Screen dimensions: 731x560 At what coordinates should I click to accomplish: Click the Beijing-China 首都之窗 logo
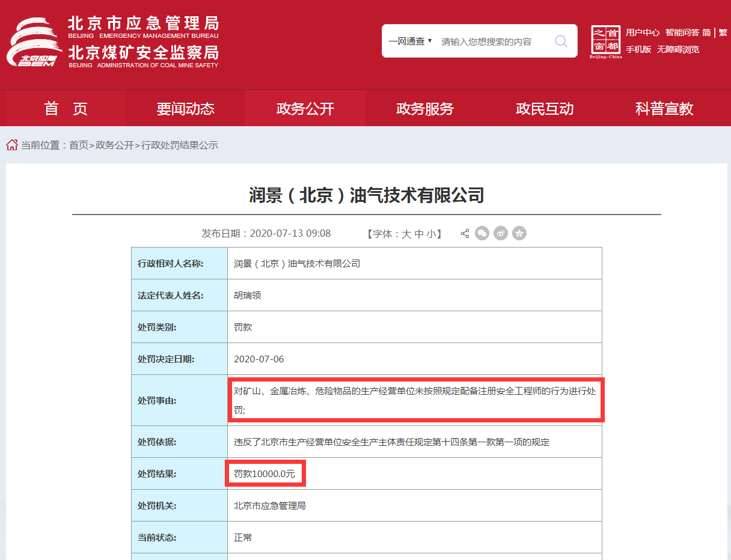click(605, 42)
